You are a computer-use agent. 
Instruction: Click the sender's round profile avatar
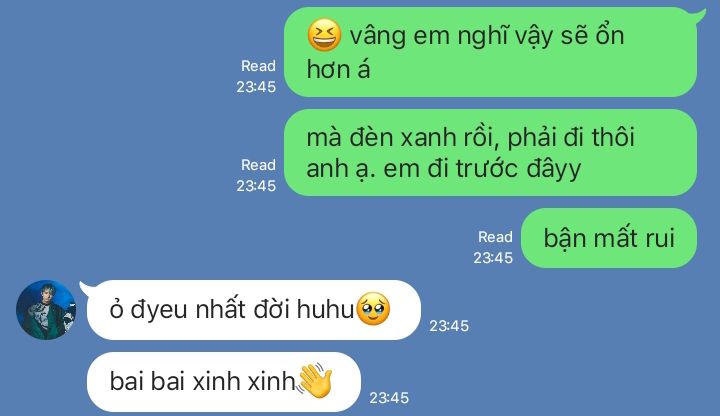tap(46, 310)
